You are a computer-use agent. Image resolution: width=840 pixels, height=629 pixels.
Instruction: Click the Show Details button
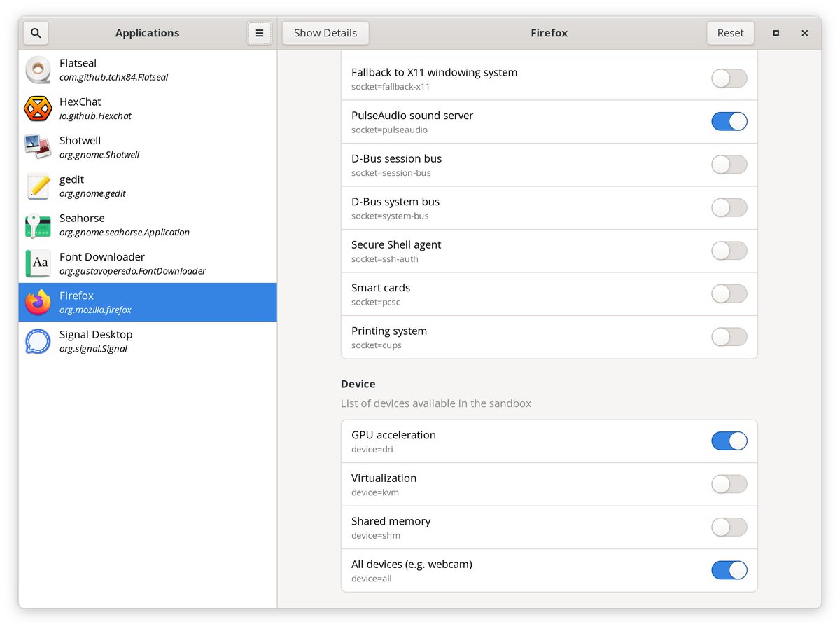click(x=325, y=33)
